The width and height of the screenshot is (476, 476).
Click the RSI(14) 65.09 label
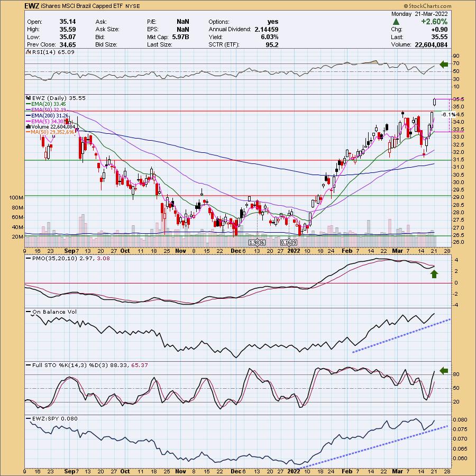pos(53,52)
